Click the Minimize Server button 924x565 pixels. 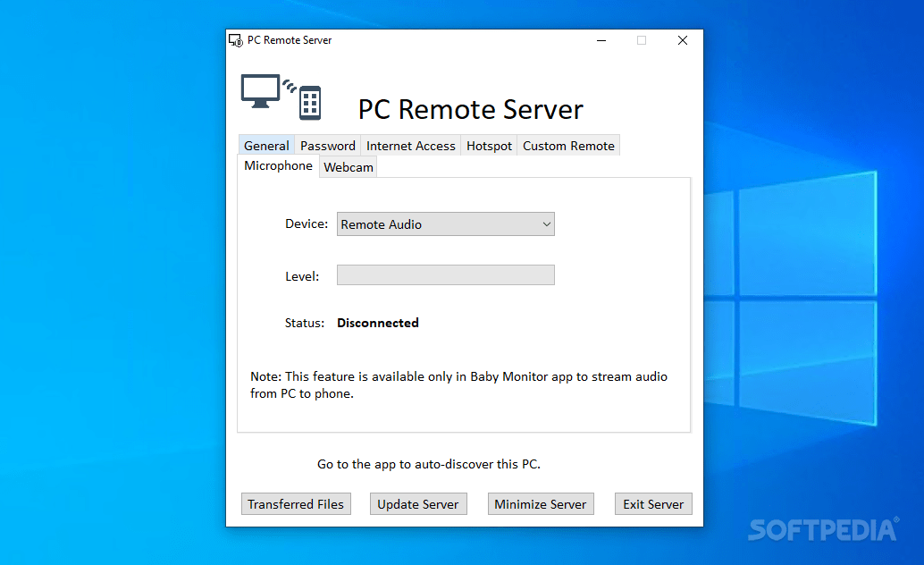(x=541, y=504)
